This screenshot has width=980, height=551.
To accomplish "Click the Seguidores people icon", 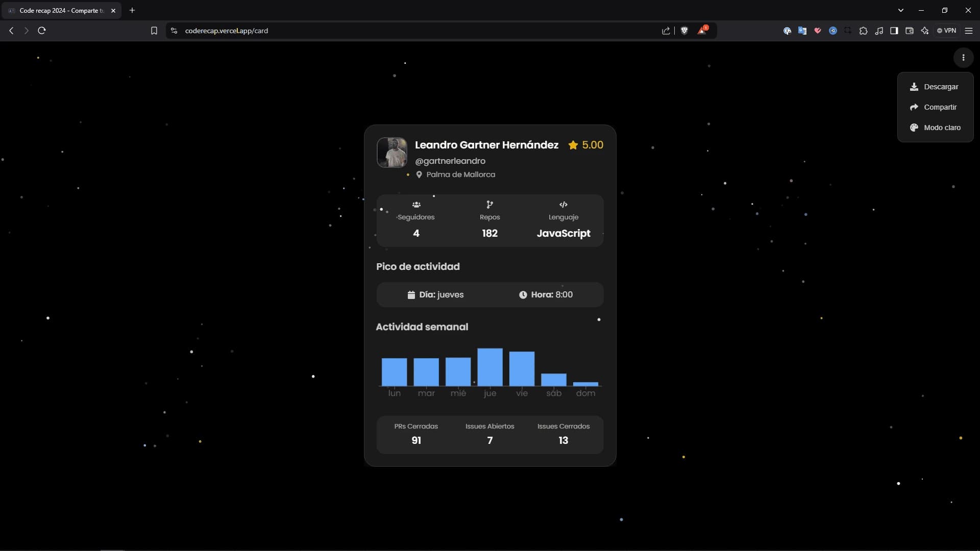I will [x=416, y=205].
